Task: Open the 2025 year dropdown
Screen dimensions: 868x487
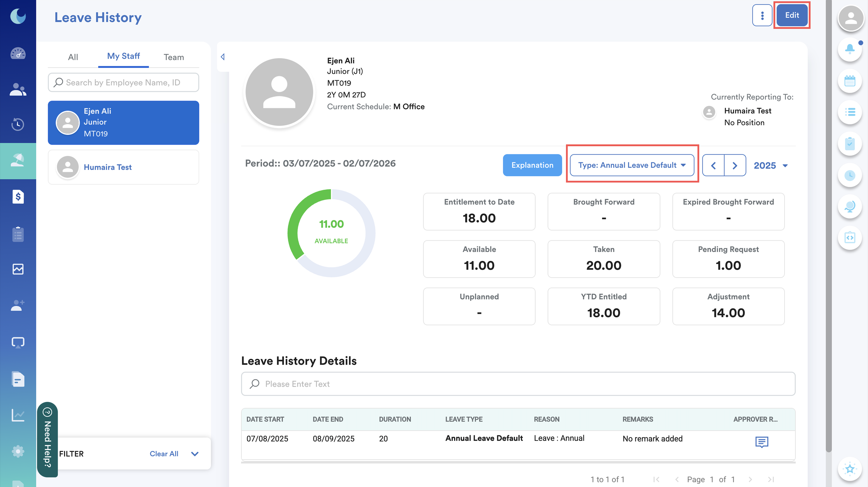Action: click(x=770, y=166)
